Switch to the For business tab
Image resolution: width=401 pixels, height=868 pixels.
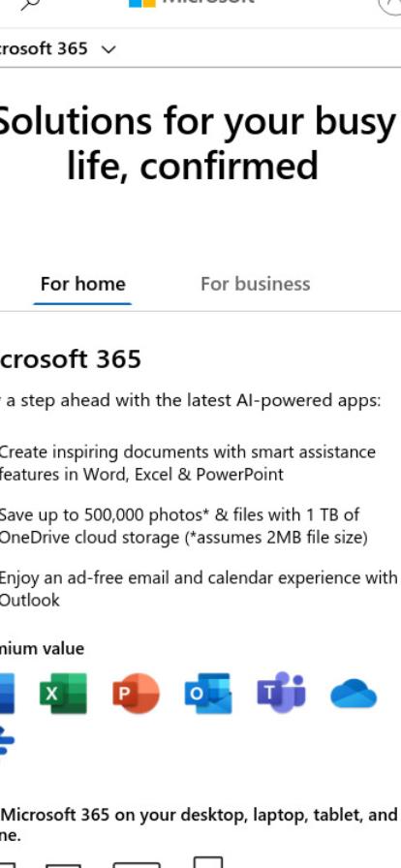pyautogui.click(x=256, y=284)
